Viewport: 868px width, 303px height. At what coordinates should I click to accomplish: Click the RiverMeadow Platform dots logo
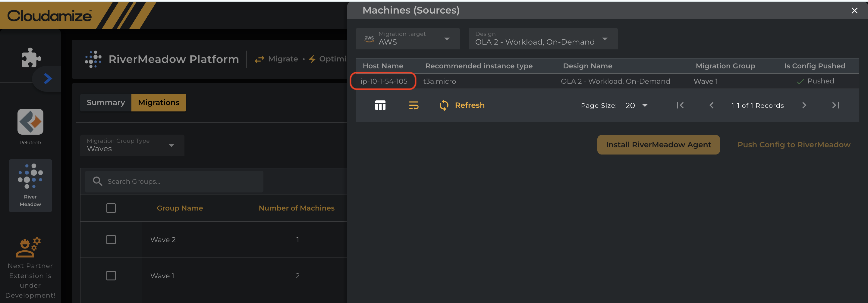point(93,59)
